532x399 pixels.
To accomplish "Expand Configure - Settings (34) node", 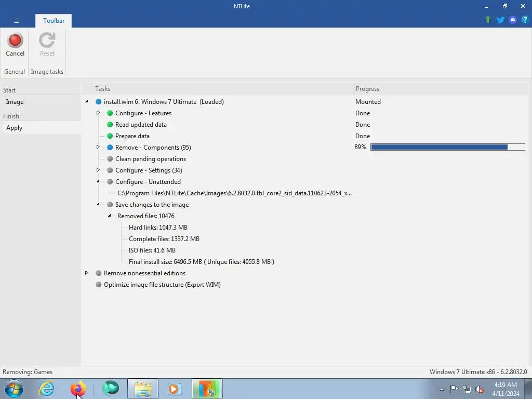I will click(98, 170).
